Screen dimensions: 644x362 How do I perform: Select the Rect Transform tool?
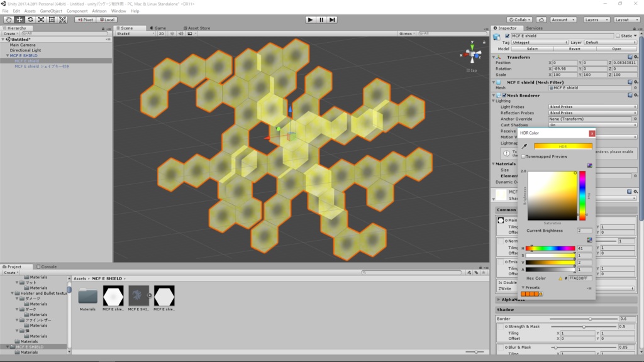(x=52, y=19)
